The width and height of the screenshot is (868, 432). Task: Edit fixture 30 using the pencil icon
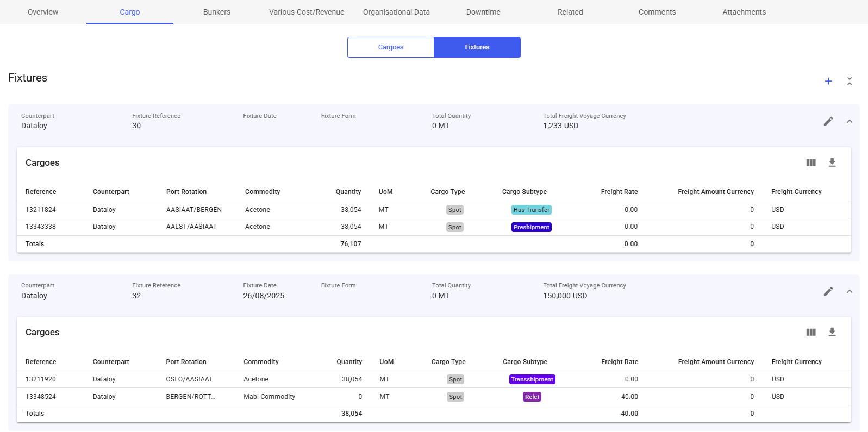pyautogui.click(x=828, y=121)
